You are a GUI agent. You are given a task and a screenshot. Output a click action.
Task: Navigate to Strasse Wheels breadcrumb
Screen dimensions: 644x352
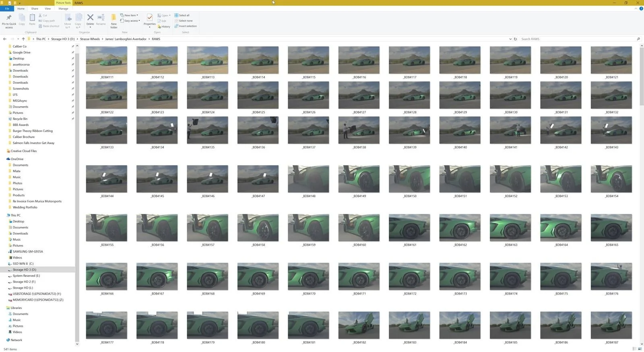click(90, 39)
